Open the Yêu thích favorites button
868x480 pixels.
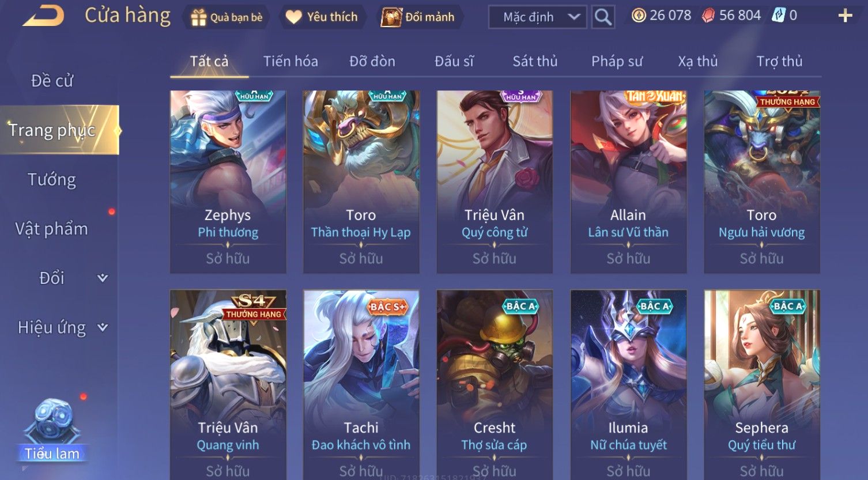coord(322,17)
